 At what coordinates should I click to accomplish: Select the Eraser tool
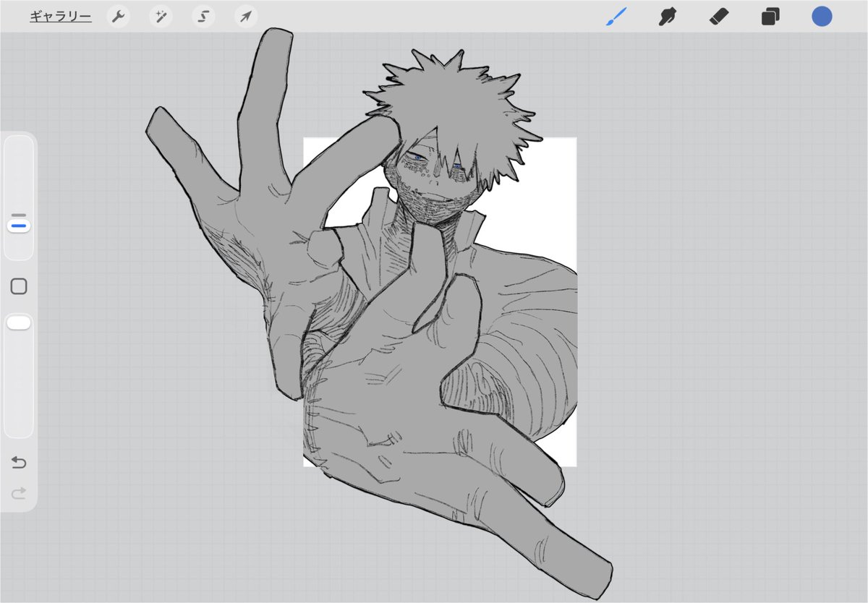[x=718, y=16]
